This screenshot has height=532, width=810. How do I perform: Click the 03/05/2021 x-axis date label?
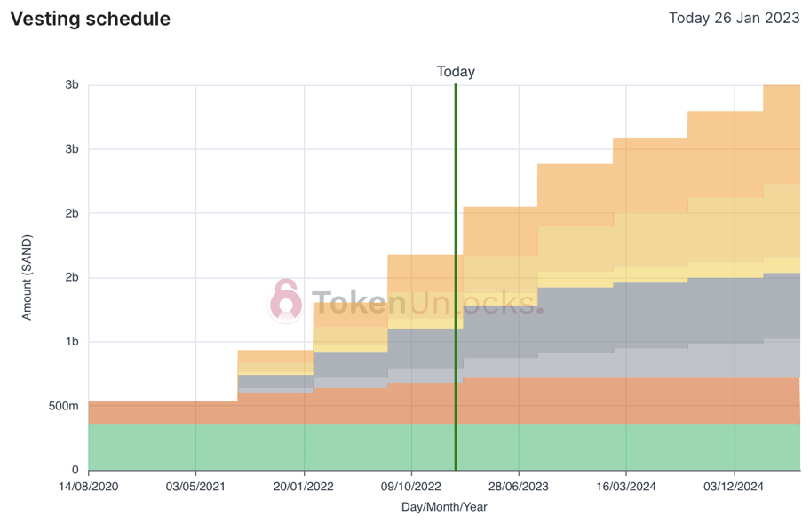tap(195, 487)
